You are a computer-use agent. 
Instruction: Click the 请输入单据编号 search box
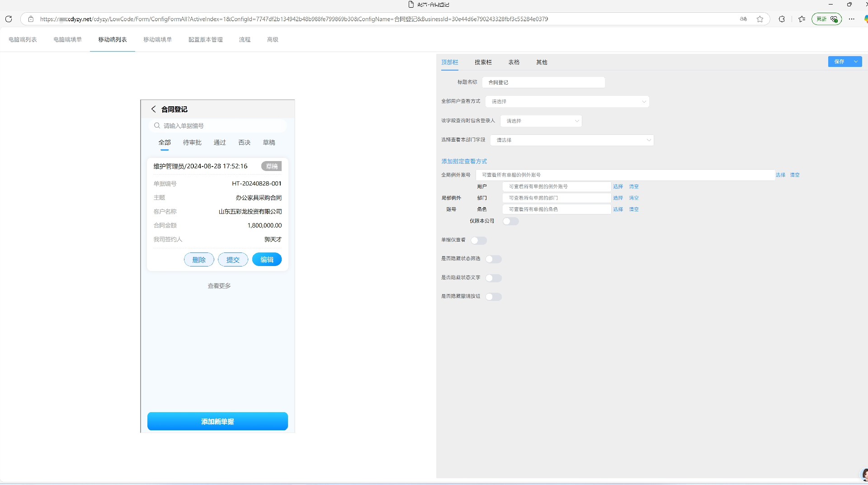[217, 126]
